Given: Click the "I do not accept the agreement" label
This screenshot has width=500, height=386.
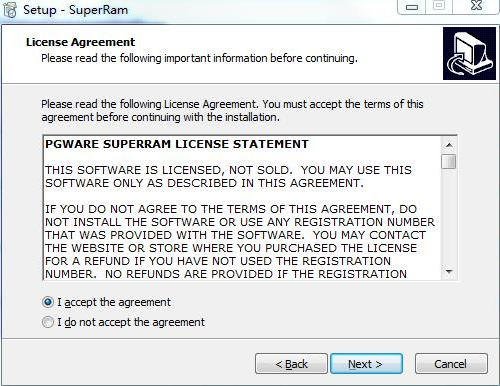Looking at the screenshot, I should coord(131,322).
